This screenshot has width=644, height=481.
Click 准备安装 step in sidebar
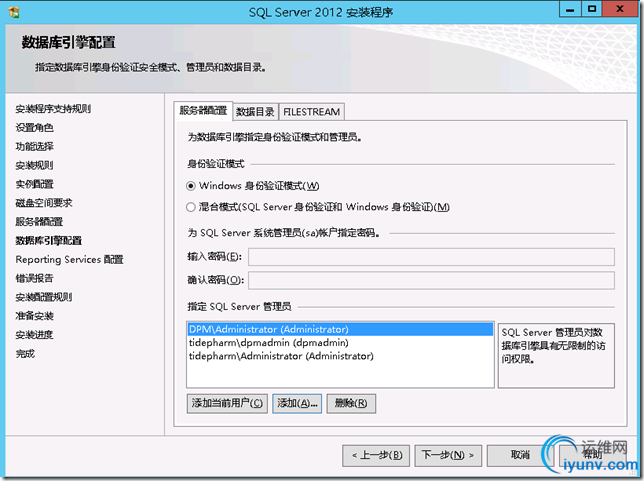(x=34, y=316)
